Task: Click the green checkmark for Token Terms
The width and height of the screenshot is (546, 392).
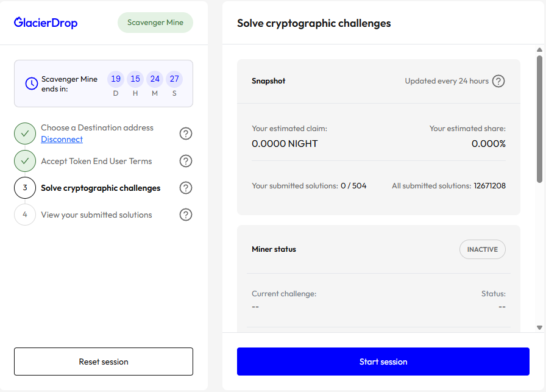Action: coord(25,161)
